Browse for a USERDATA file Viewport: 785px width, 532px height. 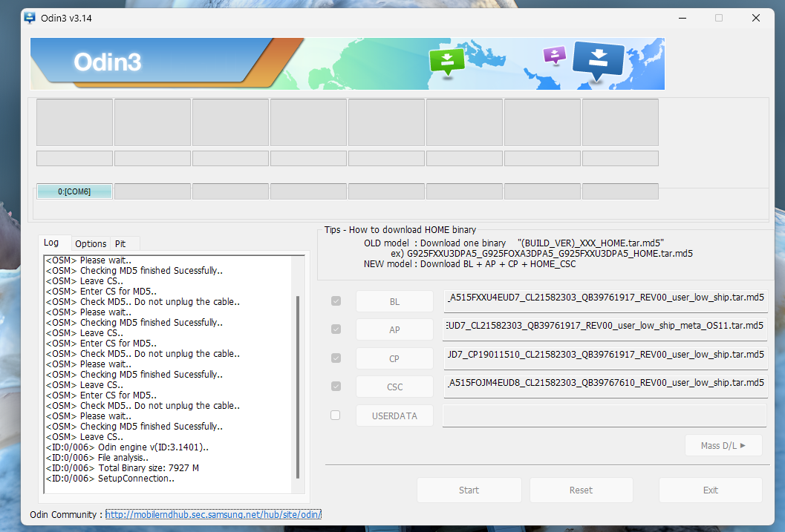[x=394, y=416]
